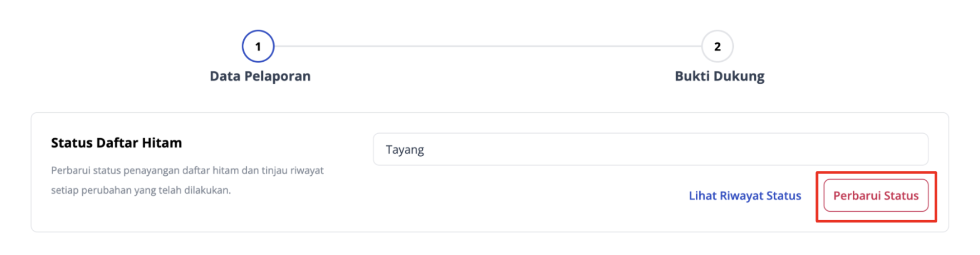
Task: Click the Perbarui Status button
Action: pos(876,195)
